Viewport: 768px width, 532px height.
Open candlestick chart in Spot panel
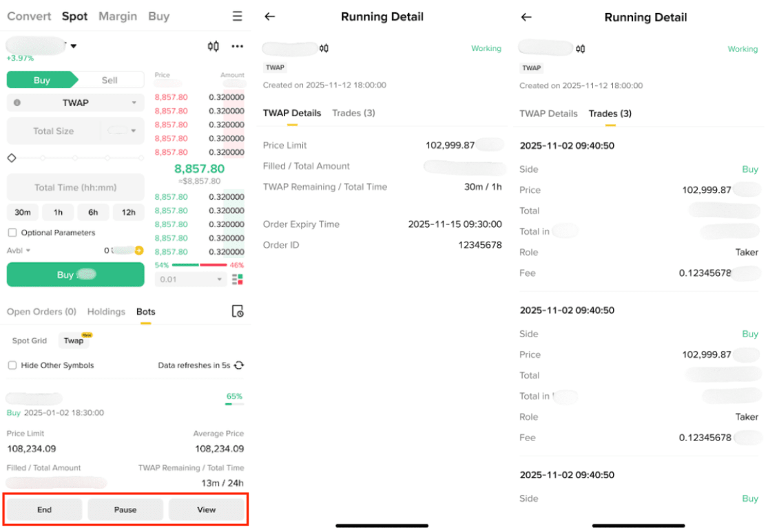(214, 46)
